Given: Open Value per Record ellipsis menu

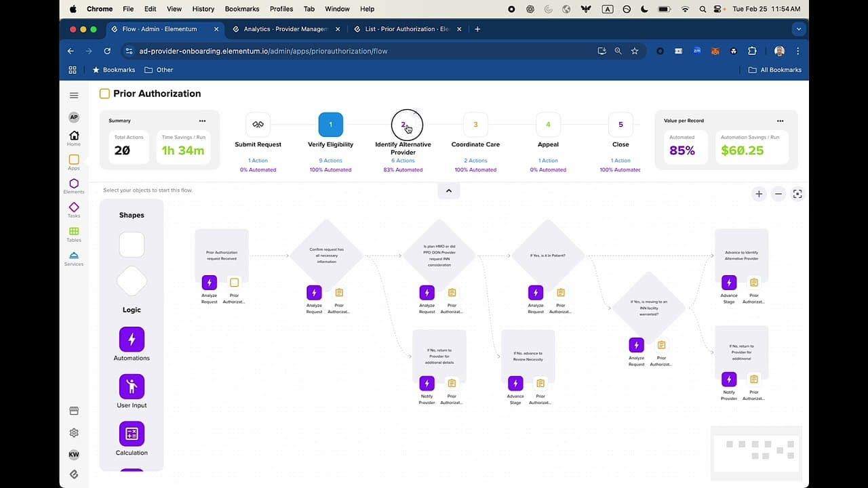Looking at the screenshot, I should (780, 121).
